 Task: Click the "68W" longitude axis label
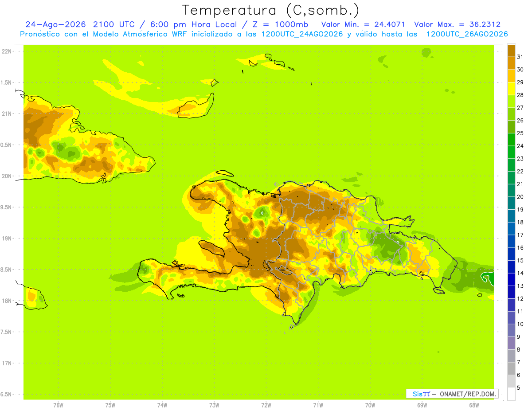click(474, 405)
